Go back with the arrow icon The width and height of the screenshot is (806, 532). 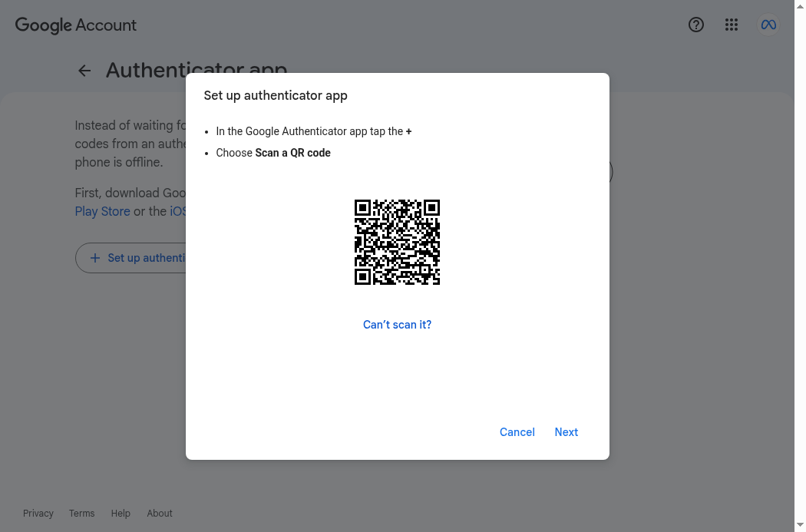(x=84, y=71)
